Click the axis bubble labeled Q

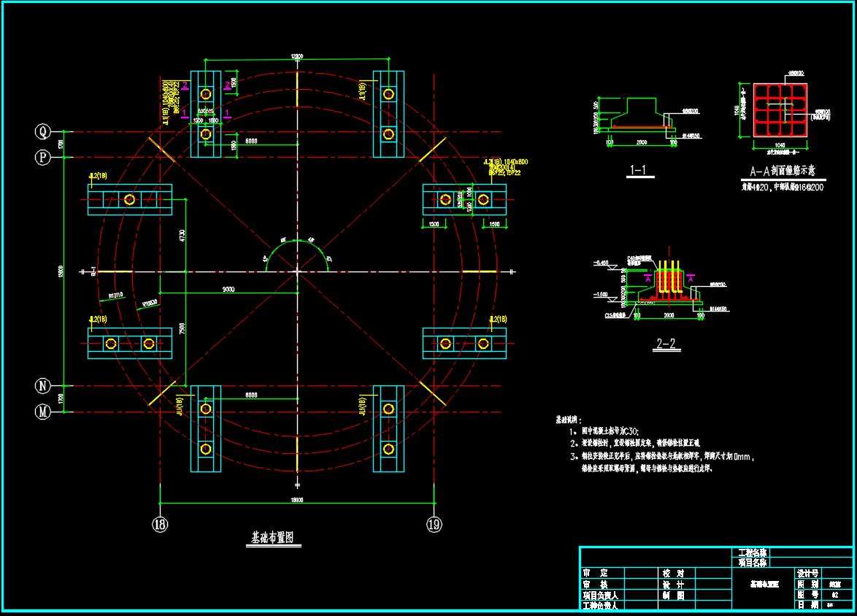pyautogui.click(x=42, y=131)
